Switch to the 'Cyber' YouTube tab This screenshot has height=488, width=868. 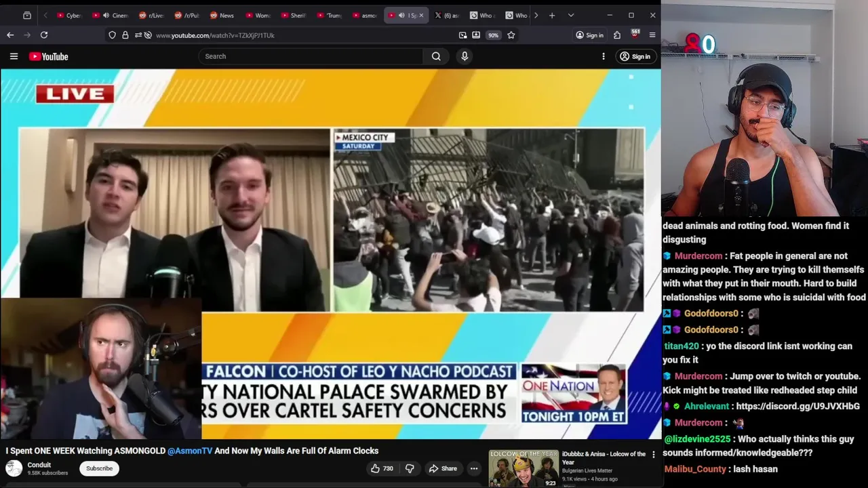coord(70,15)
